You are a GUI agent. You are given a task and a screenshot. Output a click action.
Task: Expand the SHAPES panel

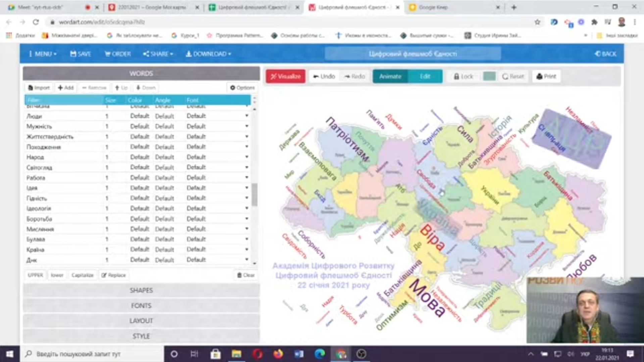click(141, 290)
